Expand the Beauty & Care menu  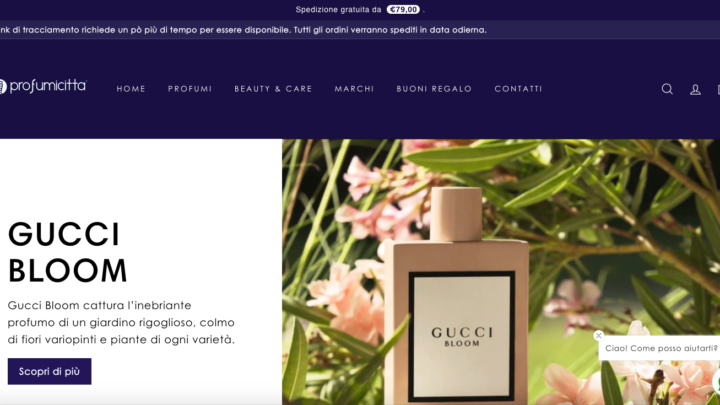[273, 89]
